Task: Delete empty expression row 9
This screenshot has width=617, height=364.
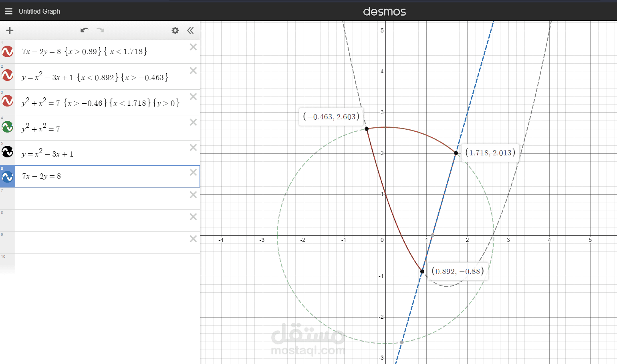Action: 193,239
